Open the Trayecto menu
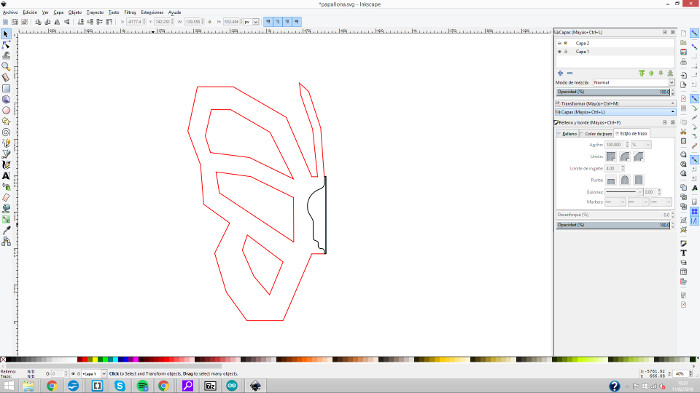The height and width of the screenshot is (393, 700). tap(95, 13)
